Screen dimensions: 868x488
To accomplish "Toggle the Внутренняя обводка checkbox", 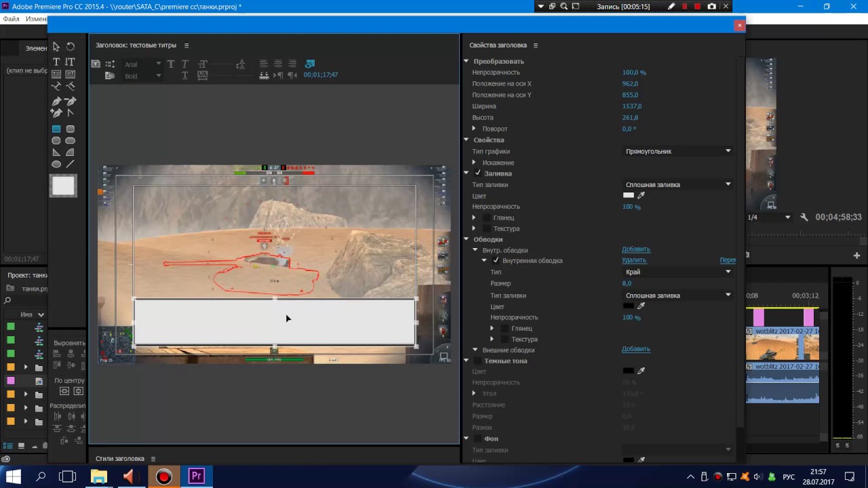I will coord(496,260).
